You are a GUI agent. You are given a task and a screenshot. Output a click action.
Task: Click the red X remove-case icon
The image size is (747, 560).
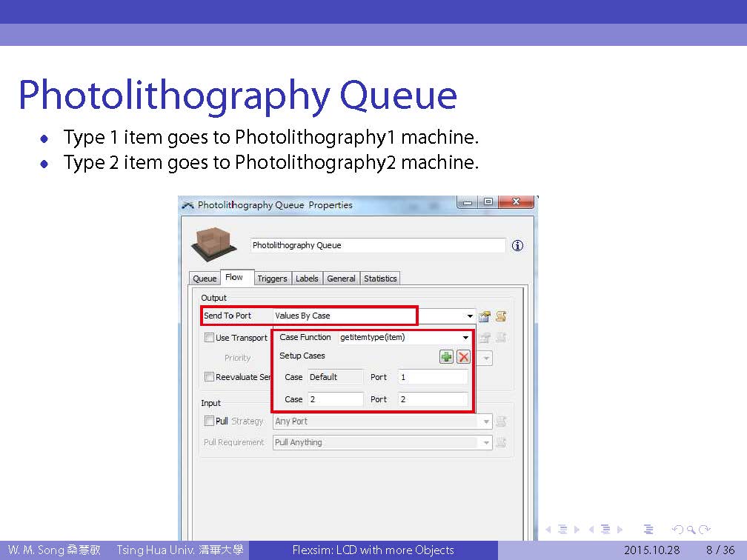click(464, 356)
